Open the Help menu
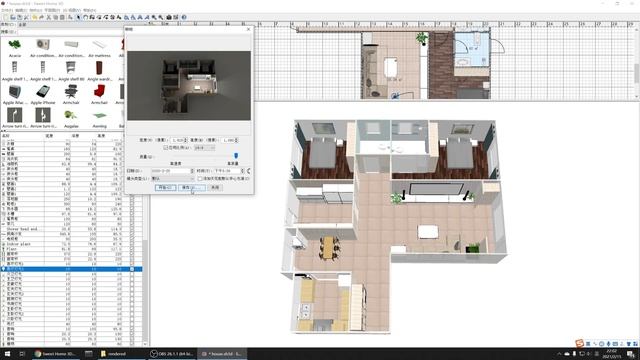The height and width of the screenshot is (360, 640). (89, 10)
